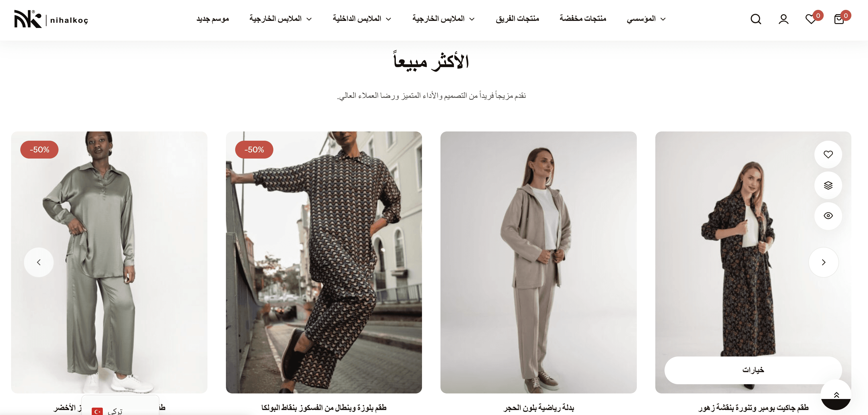The width and height of the screenshot is (868, 415).
Task: Click the nihalkoç logo
Action: (51, 19)
